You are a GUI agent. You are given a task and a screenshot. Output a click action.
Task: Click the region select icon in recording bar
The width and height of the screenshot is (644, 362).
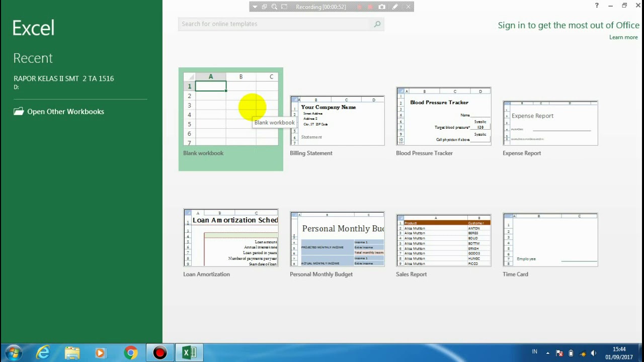click(284, 7)
